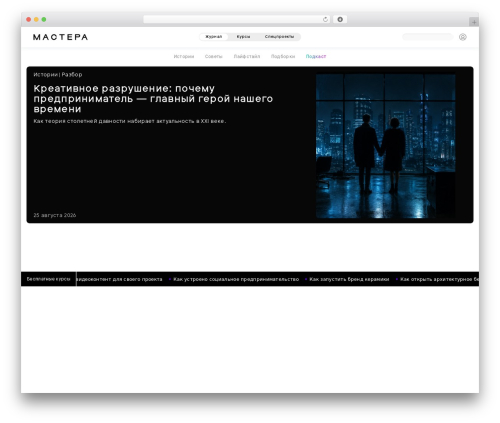The width and height of the screenshot is (500, 423).
Task: Open the city night silhouette article image
Action: pos(386,146)
